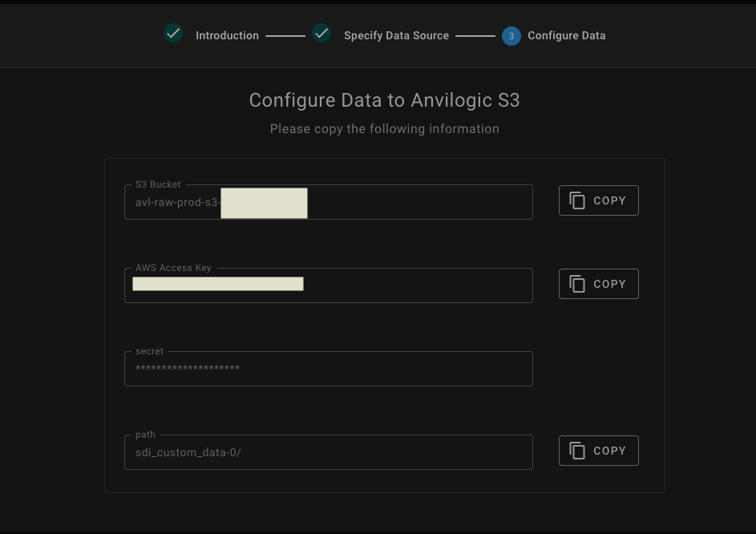Click the Specify Data Source checkmark icon
Screen dimensions: 756x534
coord(321,34)
